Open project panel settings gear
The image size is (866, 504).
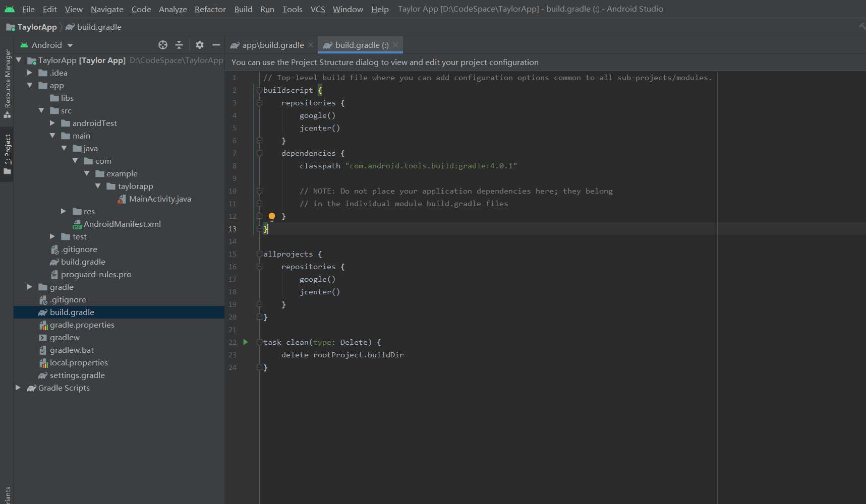[x=200, y=45]
